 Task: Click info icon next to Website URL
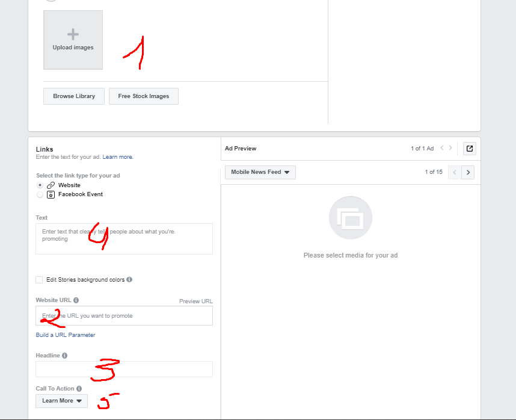coord(76,300)
